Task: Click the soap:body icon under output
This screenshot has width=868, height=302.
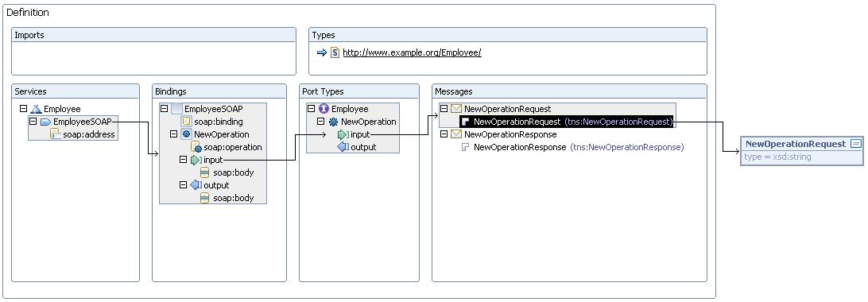Action: (205, 198)
